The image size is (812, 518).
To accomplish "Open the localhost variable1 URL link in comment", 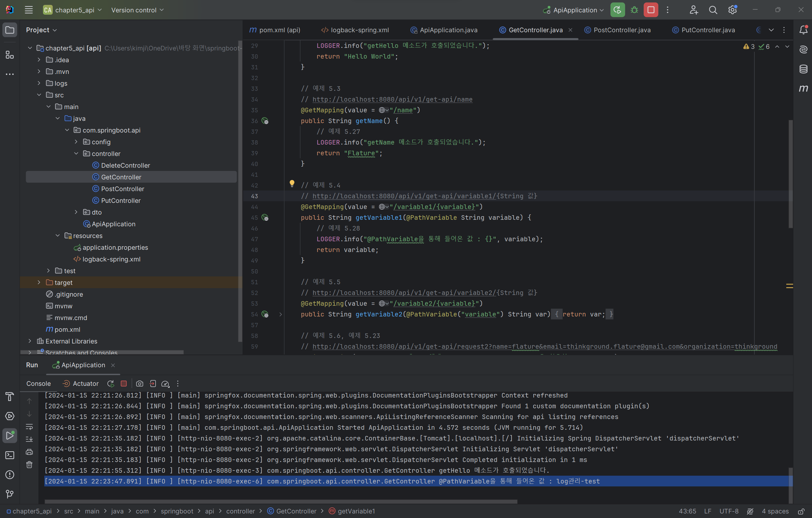I will [404, 196].
